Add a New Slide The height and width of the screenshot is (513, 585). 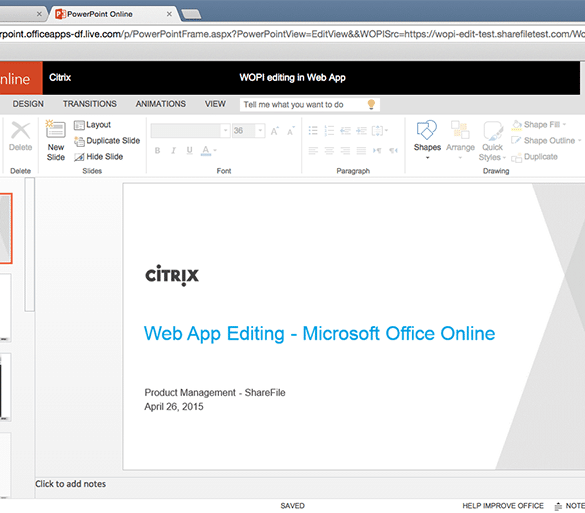tap(56, 140)
